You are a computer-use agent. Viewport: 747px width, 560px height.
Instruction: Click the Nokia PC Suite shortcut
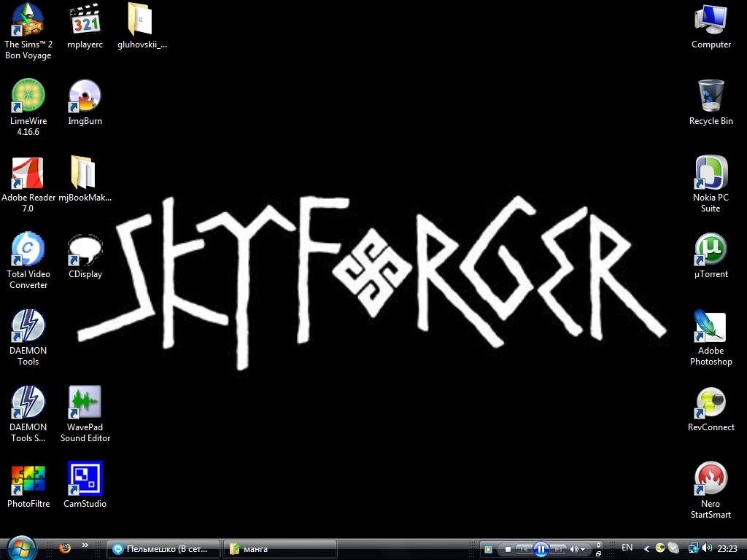[x=711, y=184]
